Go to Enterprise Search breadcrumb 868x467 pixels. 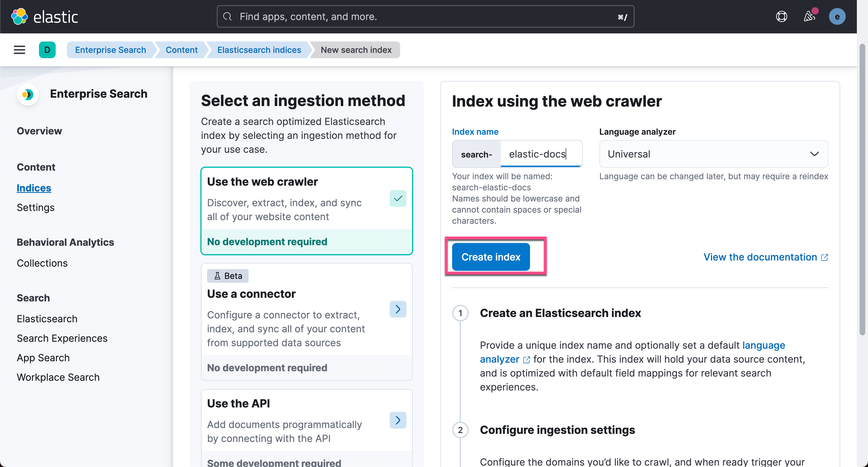(x=111, y=50)
